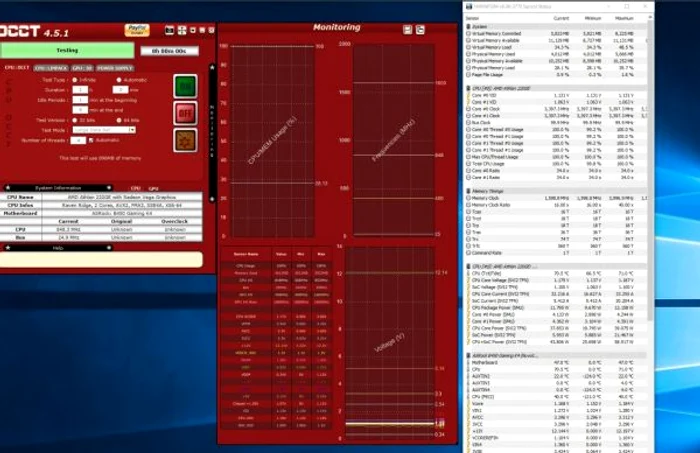Click the lightning icon beside Core #0 VID

468,95
